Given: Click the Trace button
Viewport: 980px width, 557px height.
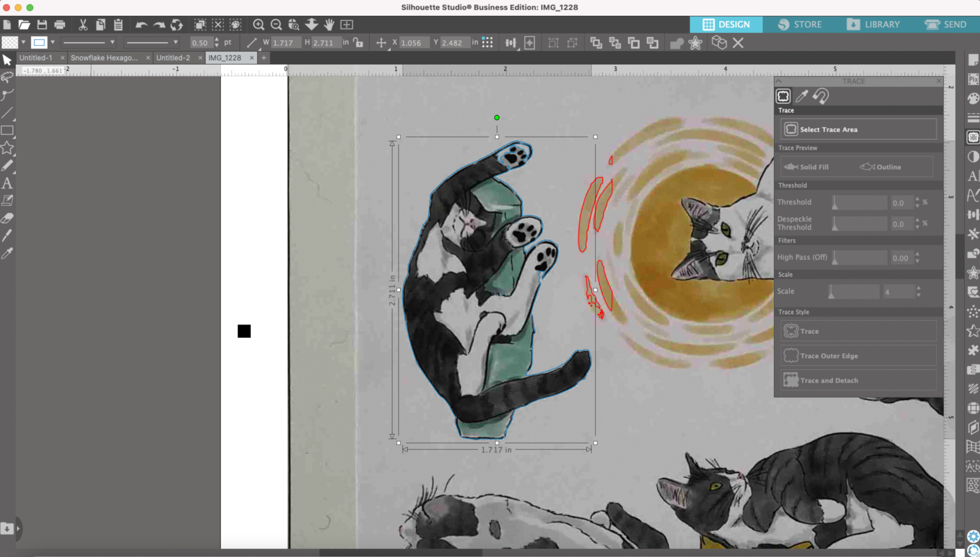Looking at the screenshot, I should click(858, 331).
